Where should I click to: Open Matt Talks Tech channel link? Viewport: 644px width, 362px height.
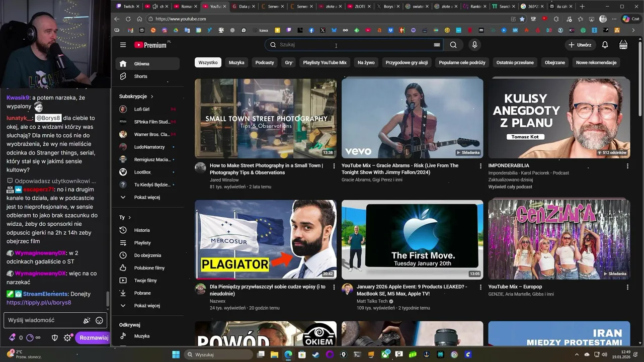pyautogui.click(x=372, y=301)
